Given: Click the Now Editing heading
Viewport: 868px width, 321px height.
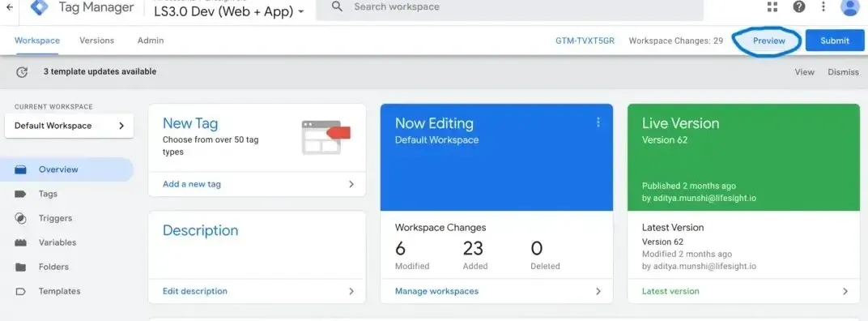Looking at the screenshot, I should click(434, 123).
